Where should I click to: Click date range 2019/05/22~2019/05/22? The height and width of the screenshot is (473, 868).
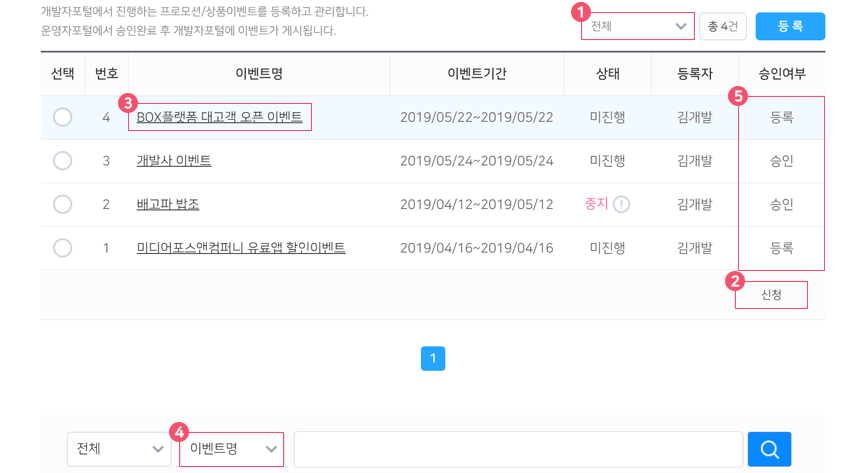[477, 117]
